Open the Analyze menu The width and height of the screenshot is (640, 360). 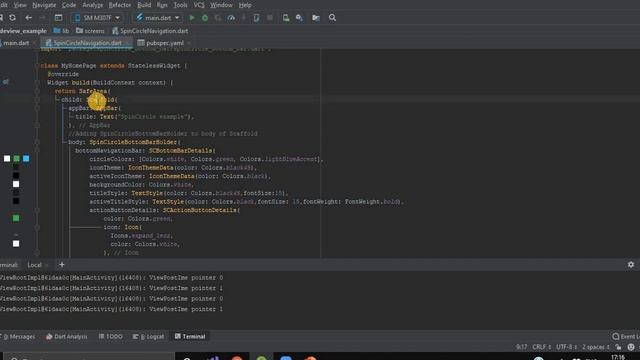tap(93, 5)
